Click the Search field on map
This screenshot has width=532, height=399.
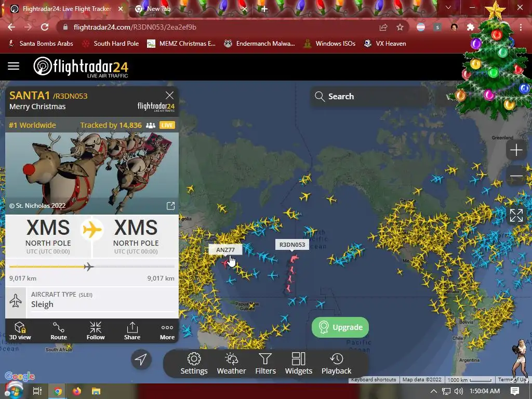pyautogui.click(x=369, y=96)
